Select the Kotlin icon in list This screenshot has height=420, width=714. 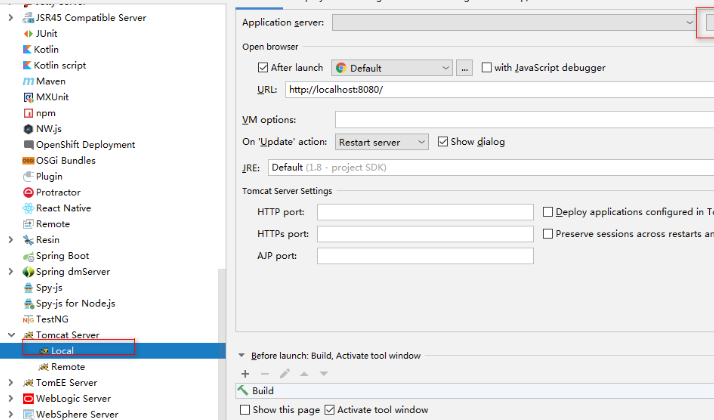point(27,49)
